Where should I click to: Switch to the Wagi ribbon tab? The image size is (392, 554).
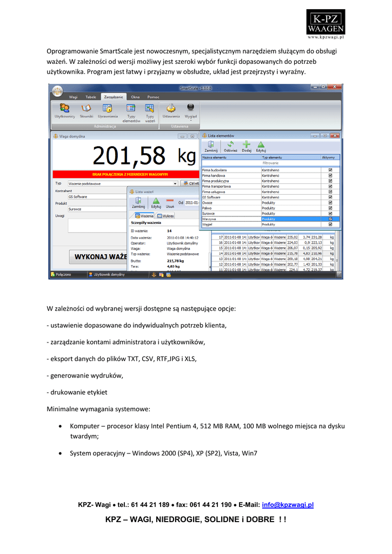tap(73, 96)
